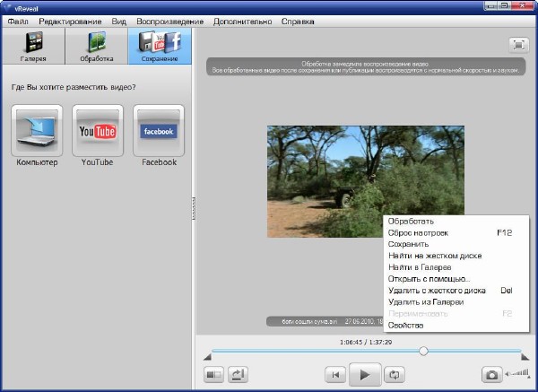Viewport: 538px width, 392px height.
Task: Enter fullscreen mode via top-right icon
Action: coord(518,44)
